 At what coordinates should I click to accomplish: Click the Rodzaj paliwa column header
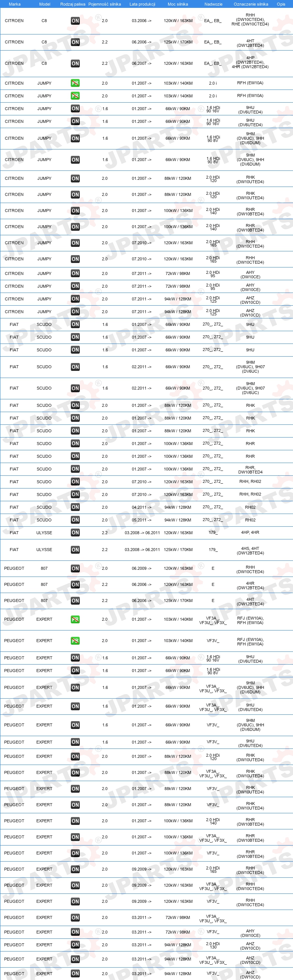(73, 4)
